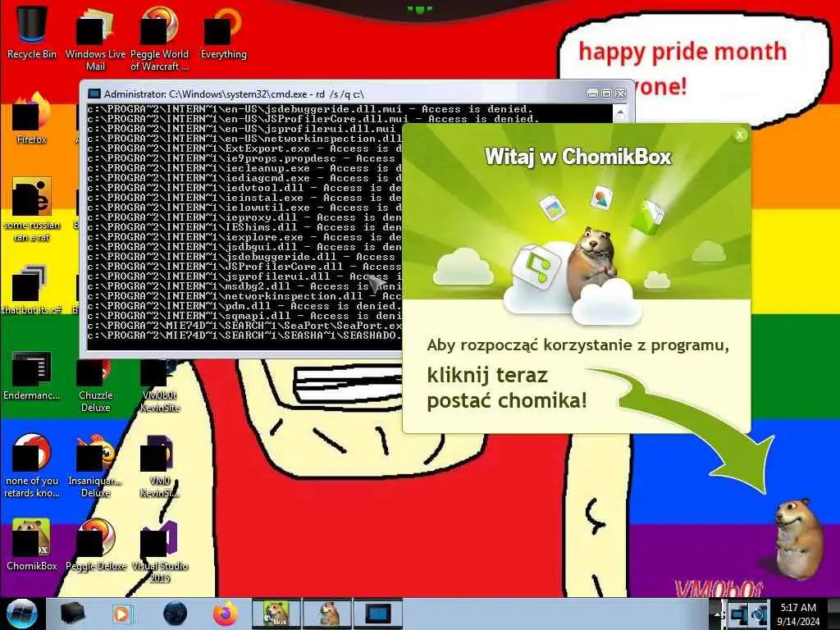Select the Visual Studio 2015 desktop icon
The height and width of the screenshot is (630, 840).
(160, 552)
